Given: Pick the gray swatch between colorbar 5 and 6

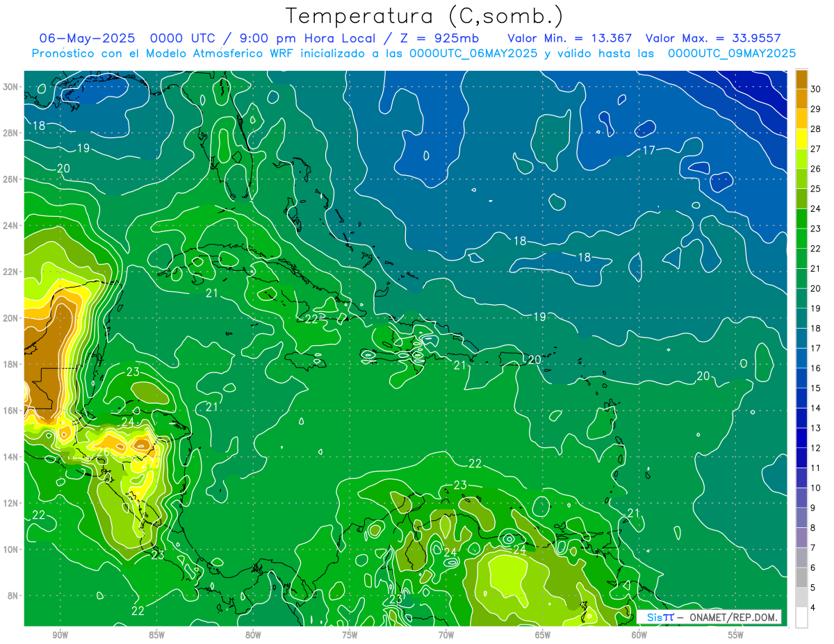Looking at the screenshot, I should click(x=801, y=577).
